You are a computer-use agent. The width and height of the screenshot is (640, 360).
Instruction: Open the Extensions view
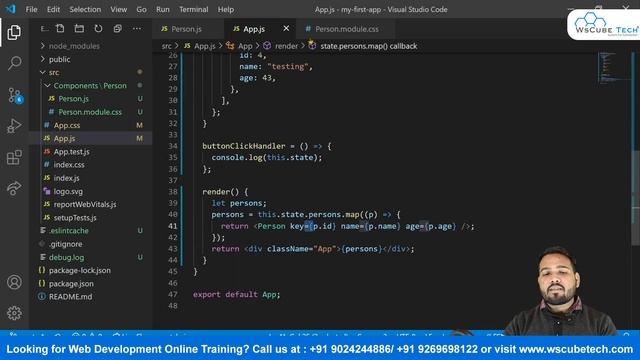pyautogui.click(x=14, y=157)
